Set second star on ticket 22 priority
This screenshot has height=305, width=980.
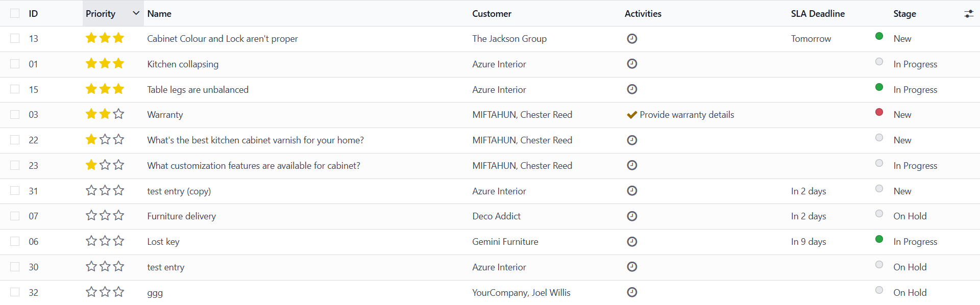105,139
